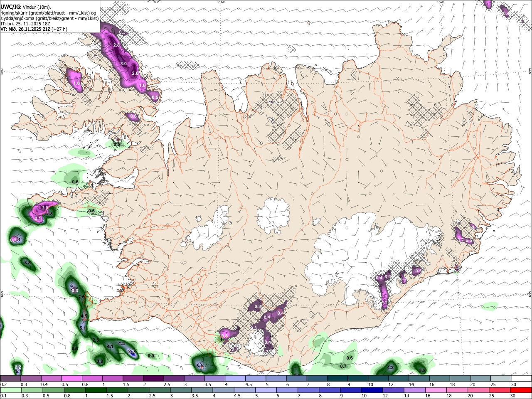This screenshot has height=399, width=532.
Task: Click the bright red 30 legend swatch
Action: [521, 390]
